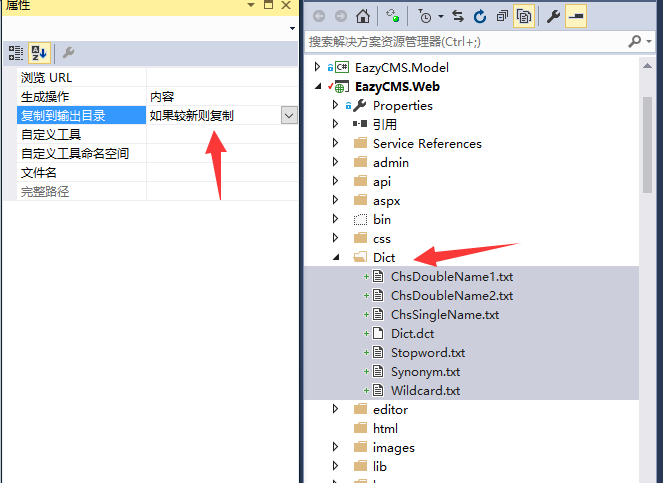Click the Collapse All icon
Image resolution: width=663 pixels, height=483 pixels.
[x=502, y=16]
